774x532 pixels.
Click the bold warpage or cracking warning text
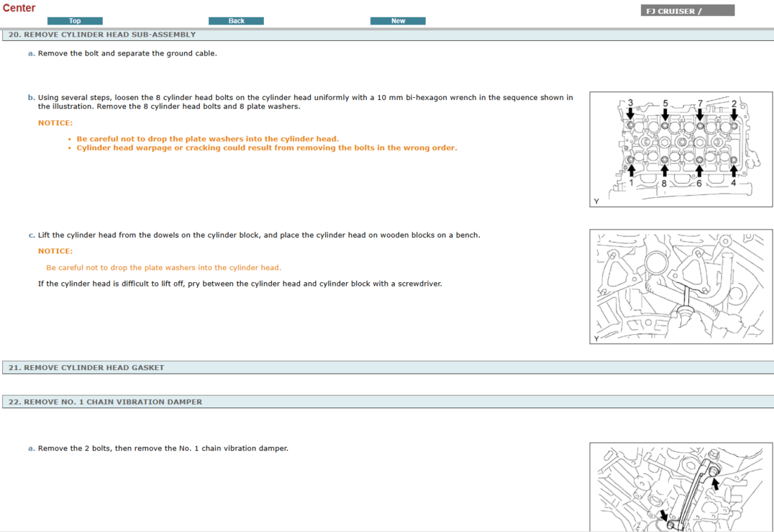[267, 148]
